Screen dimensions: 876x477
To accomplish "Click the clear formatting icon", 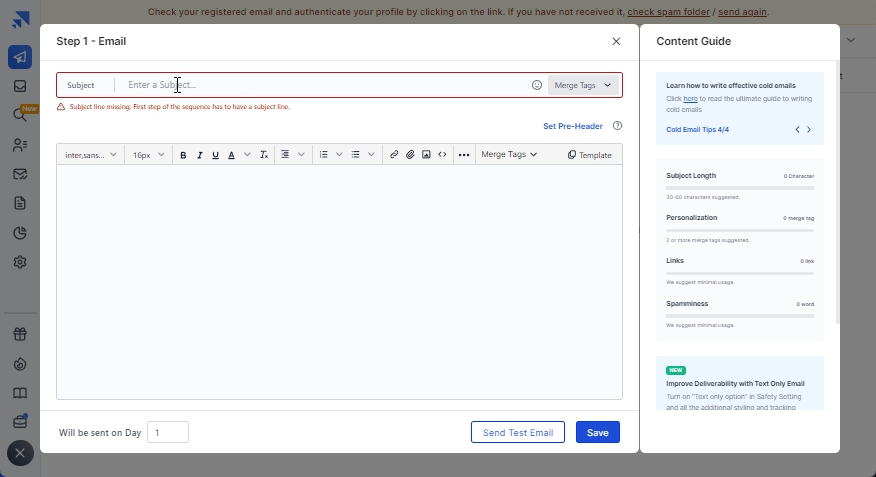I will tap(263, 155).
